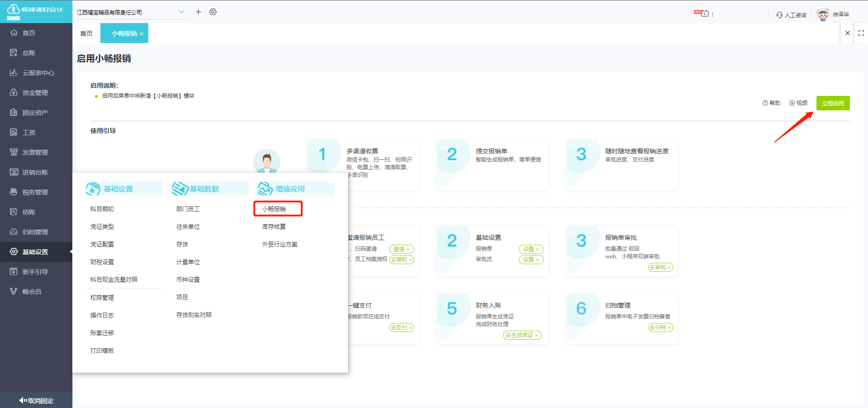Open 发票管理 in the sidebar
This screenshot has width=868, height=408.
coord(35,152)
